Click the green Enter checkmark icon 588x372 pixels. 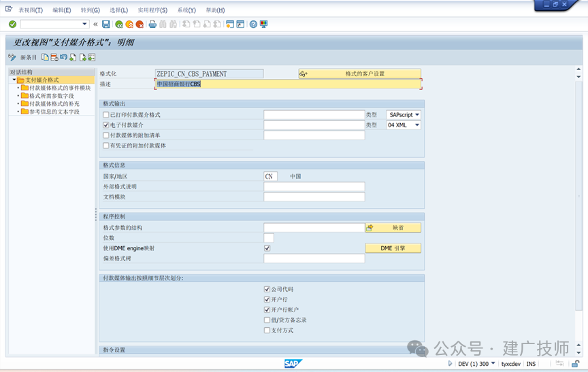[12, 24]
